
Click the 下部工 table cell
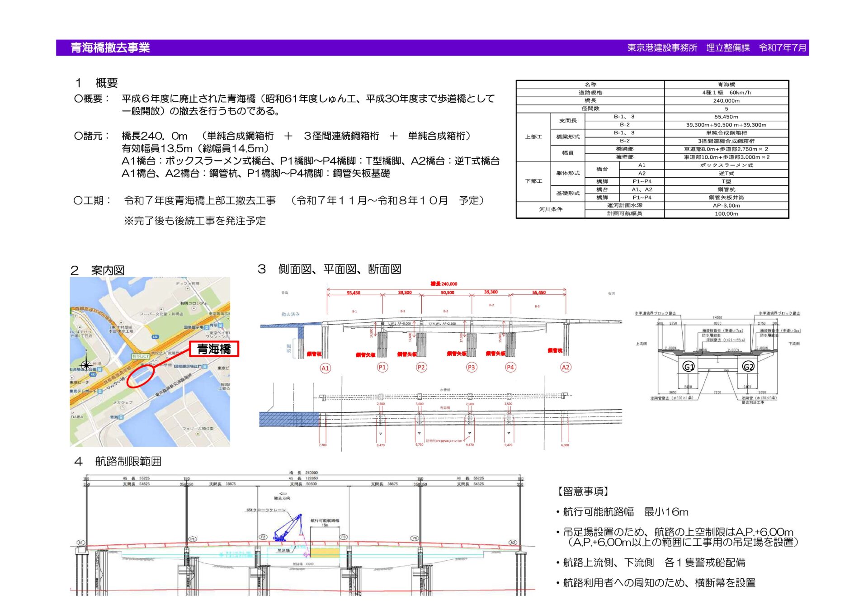click(x=533, y=181)
